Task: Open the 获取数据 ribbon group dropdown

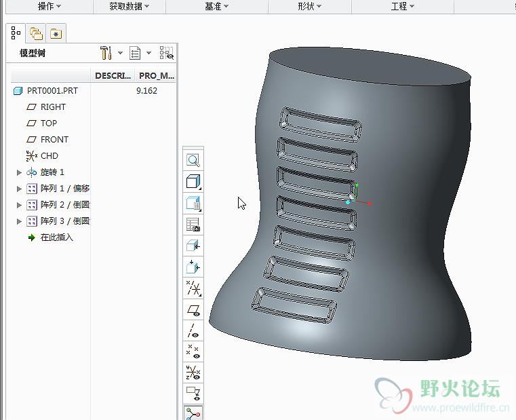Action: pyautogui.click(x=130, y=6)
